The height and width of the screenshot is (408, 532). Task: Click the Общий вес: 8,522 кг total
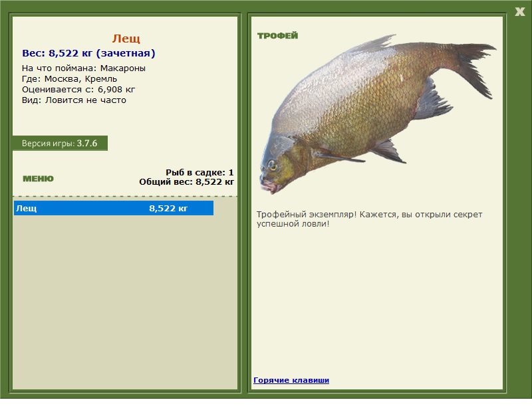(x=186, y=181)
